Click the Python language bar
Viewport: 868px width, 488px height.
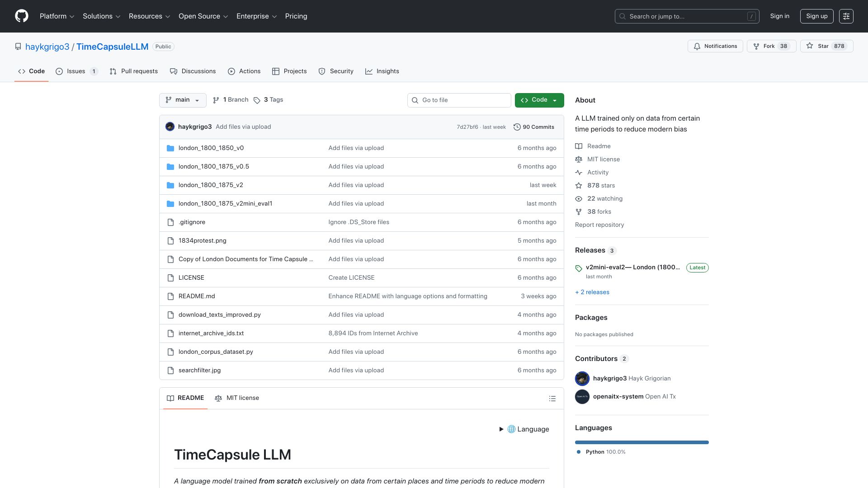click(x=642, y=442)
